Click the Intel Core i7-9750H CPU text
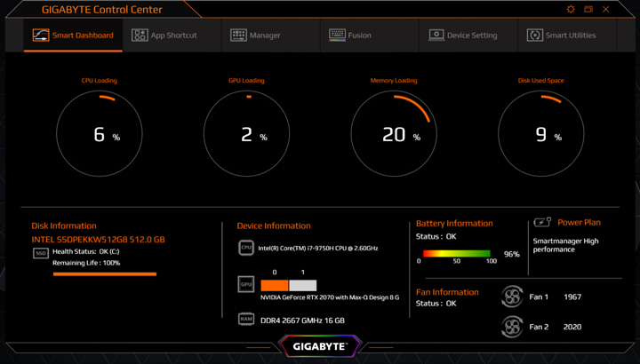 pos(318,248)
